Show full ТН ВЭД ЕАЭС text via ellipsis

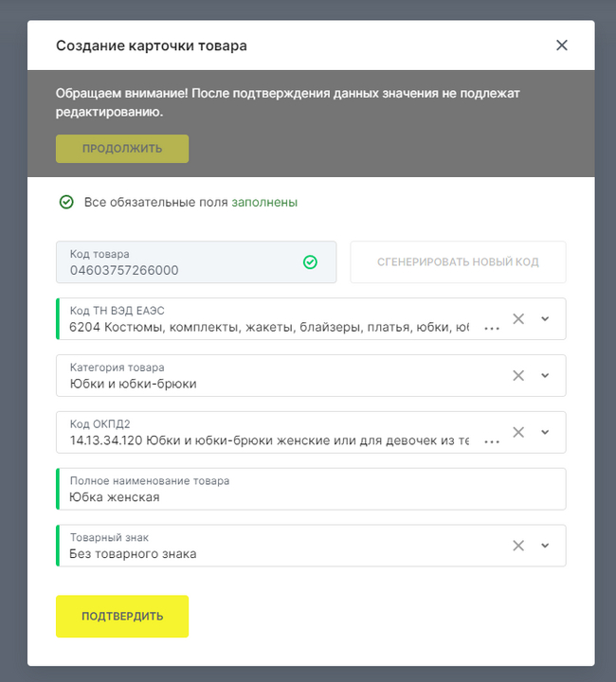492,328
